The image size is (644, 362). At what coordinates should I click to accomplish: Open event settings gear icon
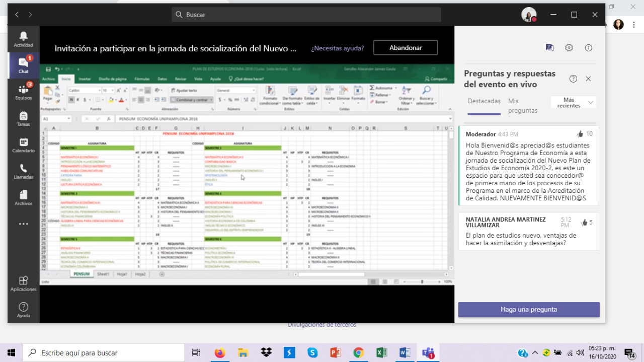point(569,48)
